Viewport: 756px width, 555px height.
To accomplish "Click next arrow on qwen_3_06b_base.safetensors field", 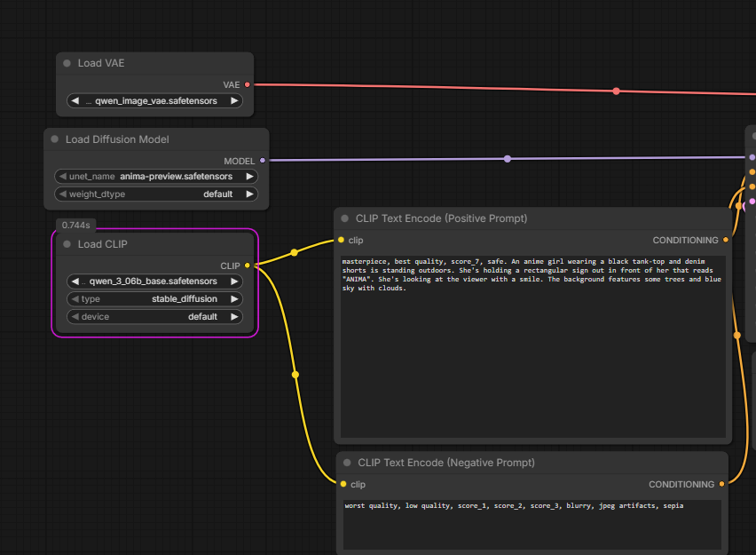I will pyautogui.click(x=234, y=281).
